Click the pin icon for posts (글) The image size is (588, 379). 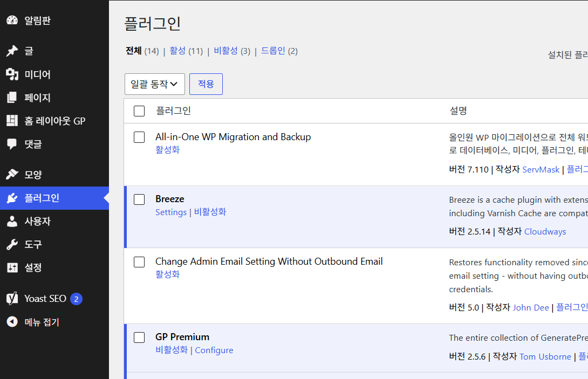12,51
